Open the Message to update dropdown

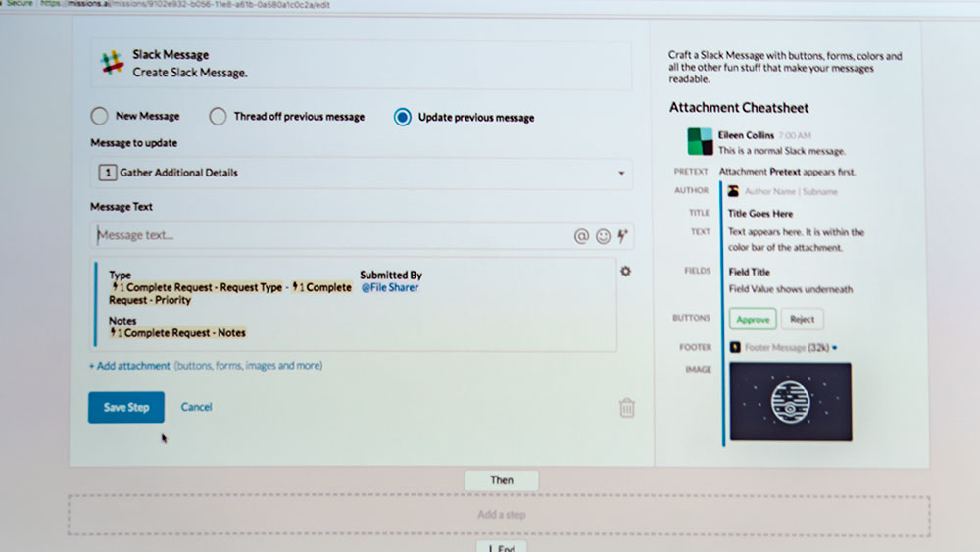(x=361, y=174)
